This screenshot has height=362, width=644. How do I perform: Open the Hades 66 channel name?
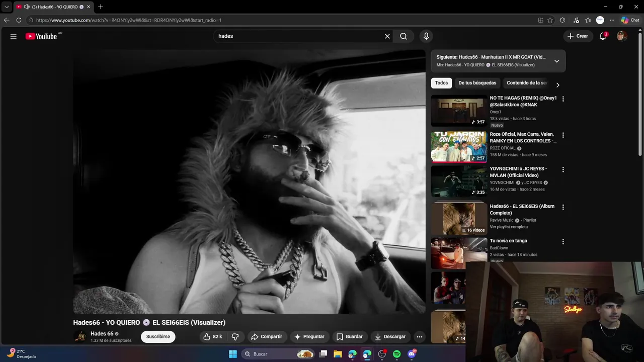point(102,334)
